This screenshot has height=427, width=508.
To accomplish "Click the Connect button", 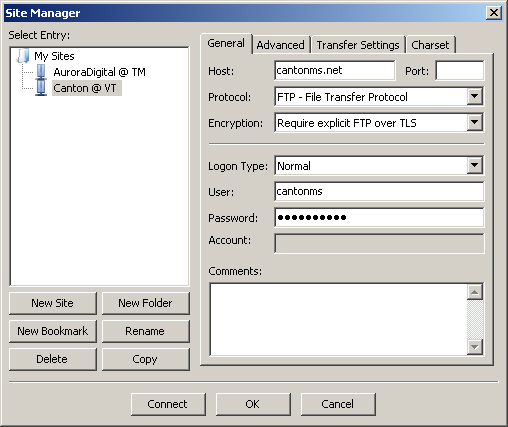I will (x=168, y=404).
